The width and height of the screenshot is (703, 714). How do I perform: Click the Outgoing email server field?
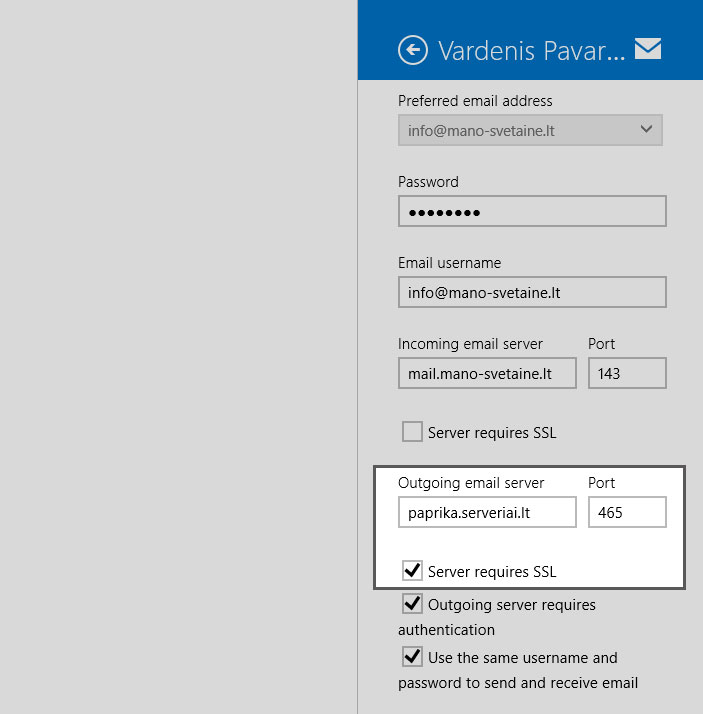pos(487,513)
